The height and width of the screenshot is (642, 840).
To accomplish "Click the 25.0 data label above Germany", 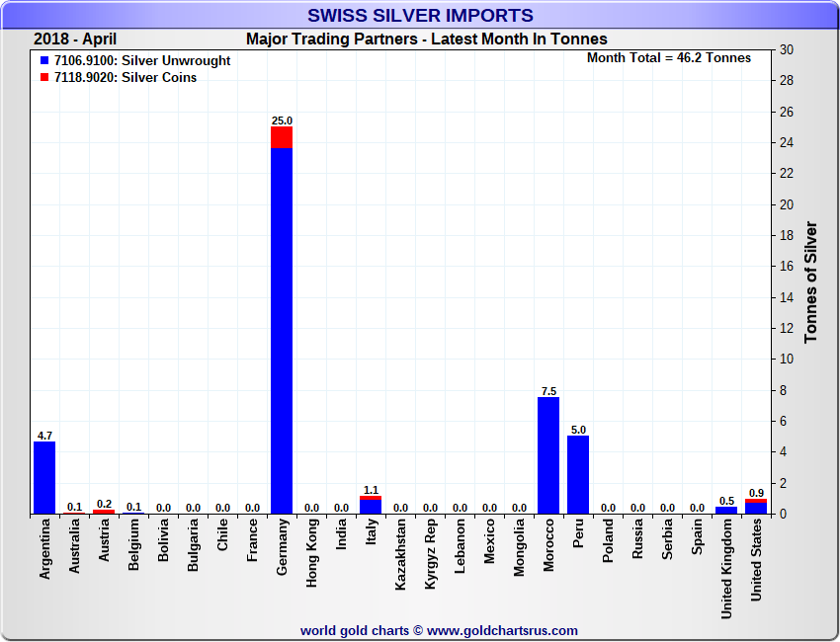I will pyautogui.click(x=282, y=120).
